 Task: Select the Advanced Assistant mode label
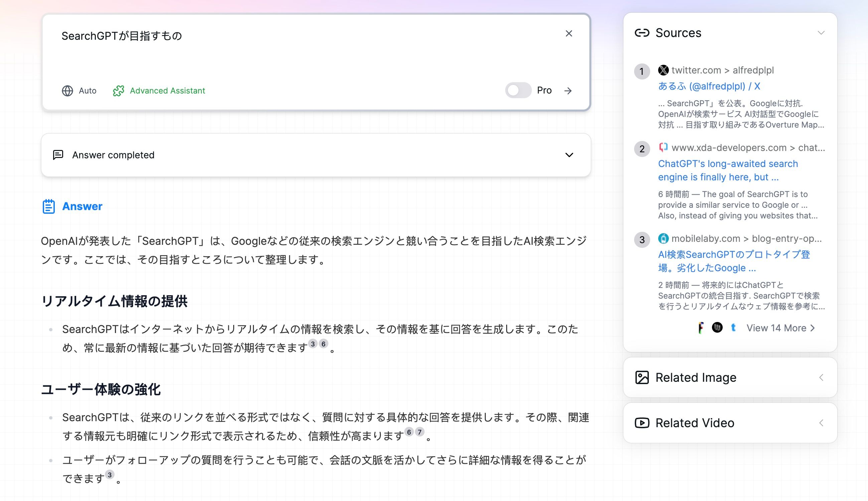[167, 91]
